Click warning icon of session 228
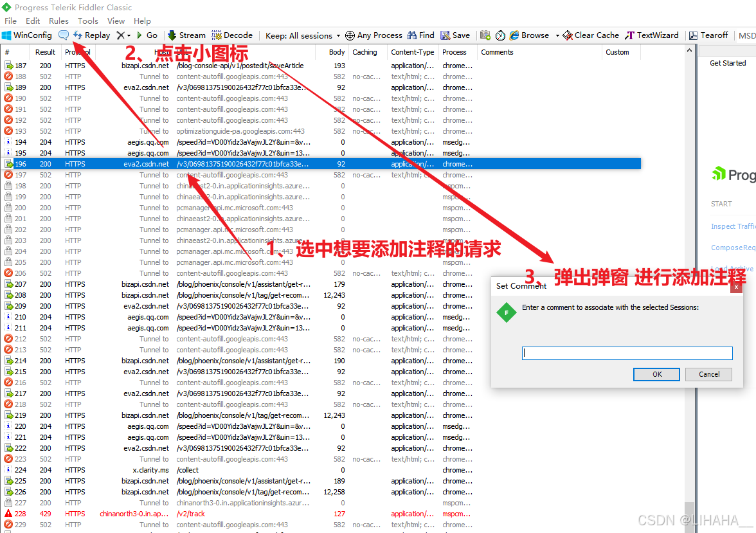Image resolution: width=756 pixels, height=533 pixels. click(8, 514)
